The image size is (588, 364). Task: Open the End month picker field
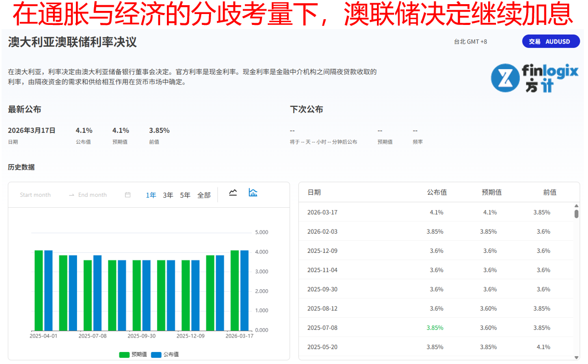[x=92, y=195]
